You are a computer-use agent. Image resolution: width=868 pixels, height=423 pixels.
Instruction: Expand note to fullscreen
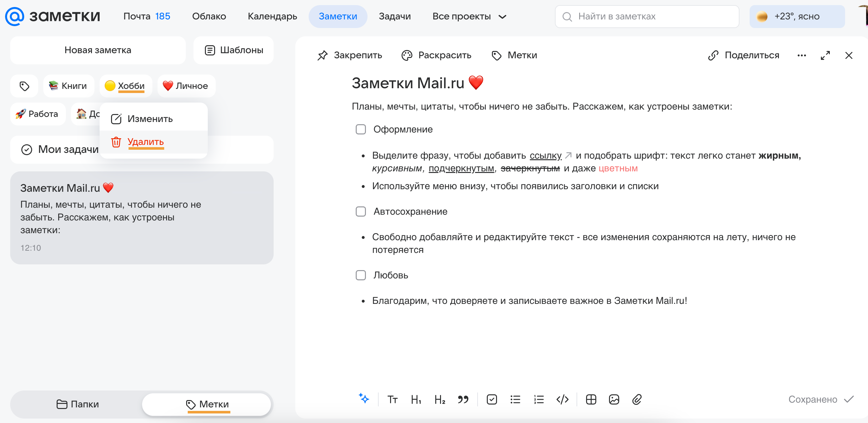825,55
